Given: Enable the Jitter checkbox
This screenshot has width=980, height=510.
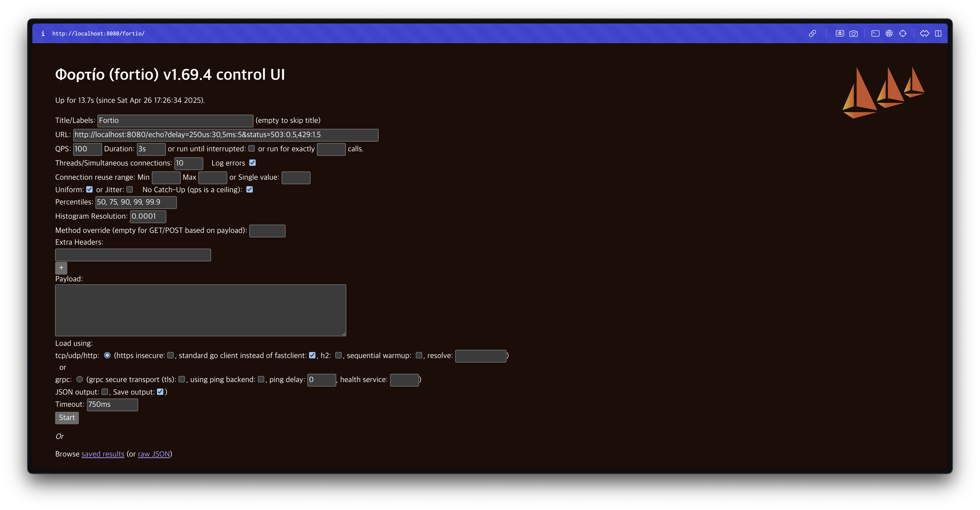Looking at the screenshot, I should tap(130, 189).
